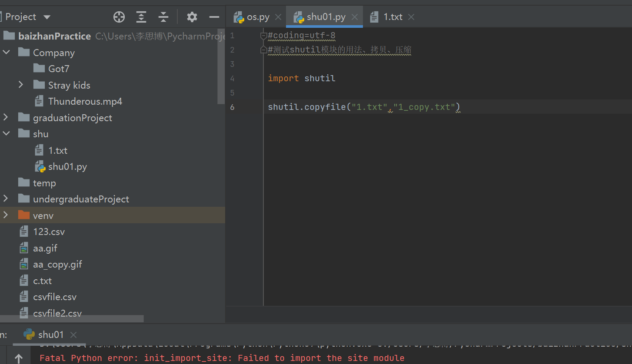Click the "Fatal Python error" output line
Screen dimensions: 632x364
222,358
